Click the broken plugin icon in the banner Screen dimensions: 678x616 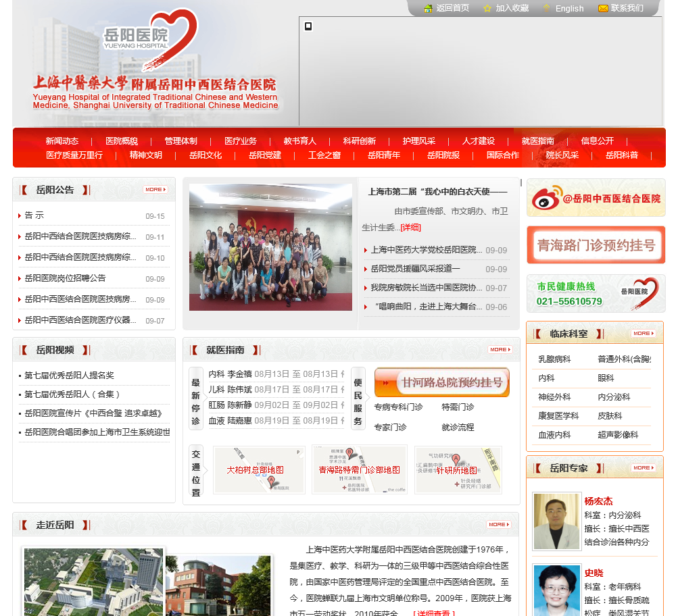(x=308, y=26)
